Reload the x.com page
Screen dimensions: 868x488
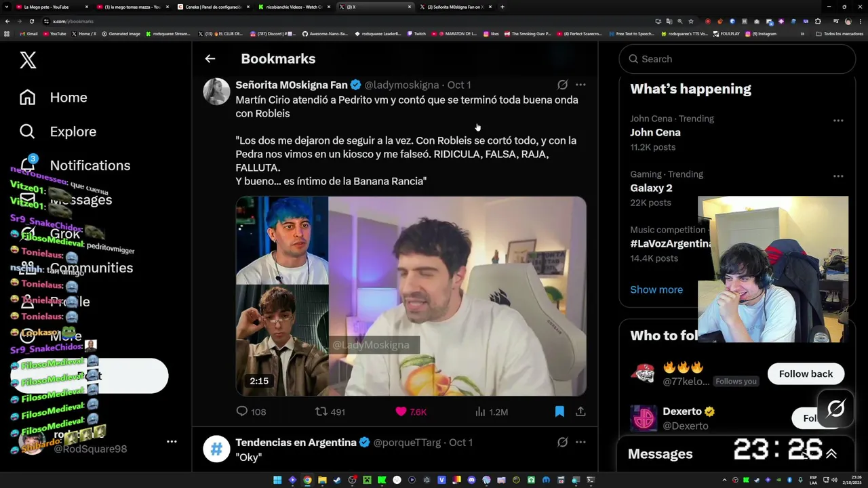coord(32,21)
